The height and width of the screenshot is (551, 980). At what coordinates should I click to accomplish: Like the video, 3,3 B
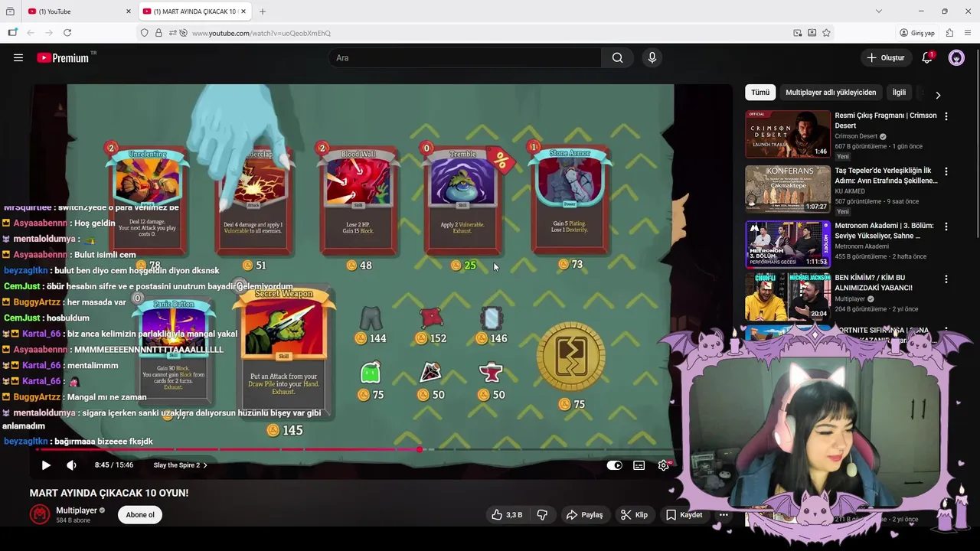click(x=507, y=515)
